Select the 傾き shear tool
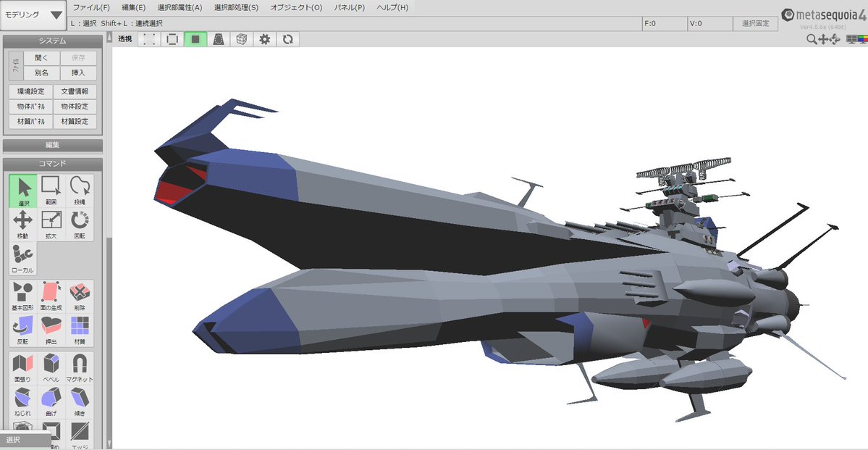The image size is (868, 450). 80,401
